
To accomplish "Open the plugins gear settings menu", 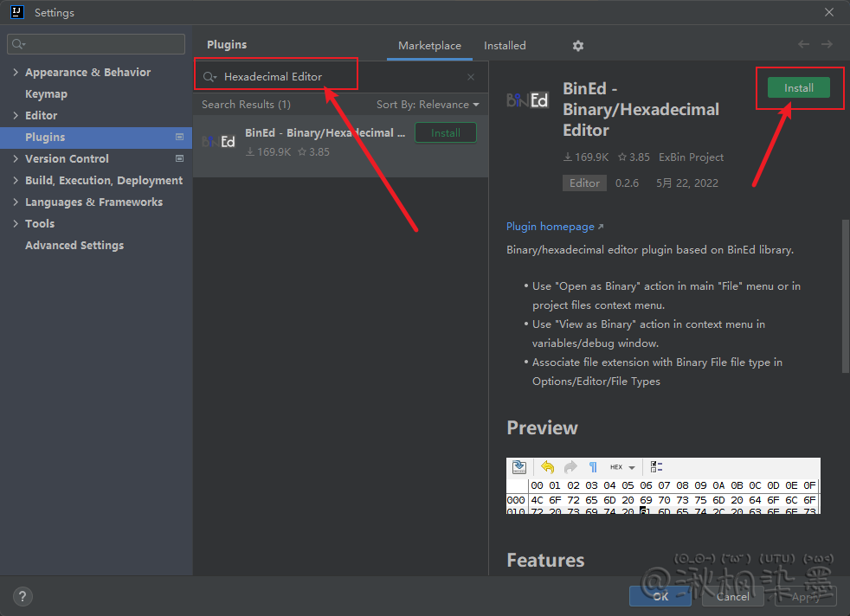I will click(x=578, y=46).
